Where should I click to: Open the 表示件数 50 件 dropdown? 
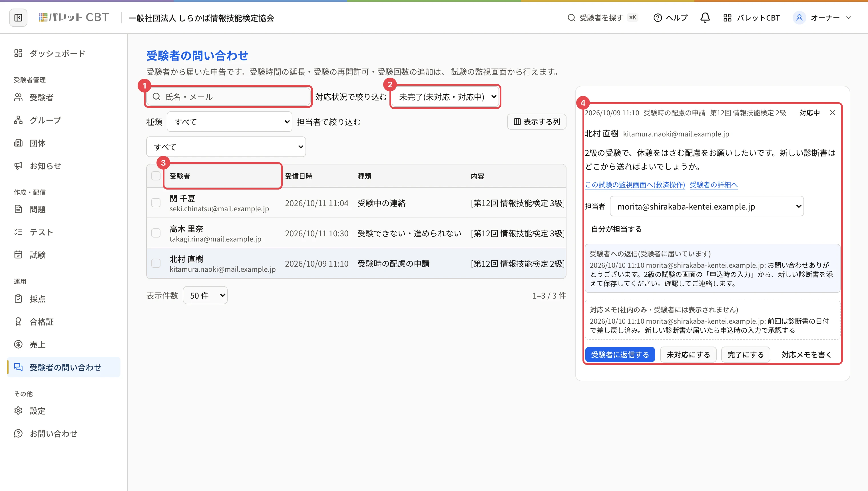pyautogui.click(x=205, y=295)
